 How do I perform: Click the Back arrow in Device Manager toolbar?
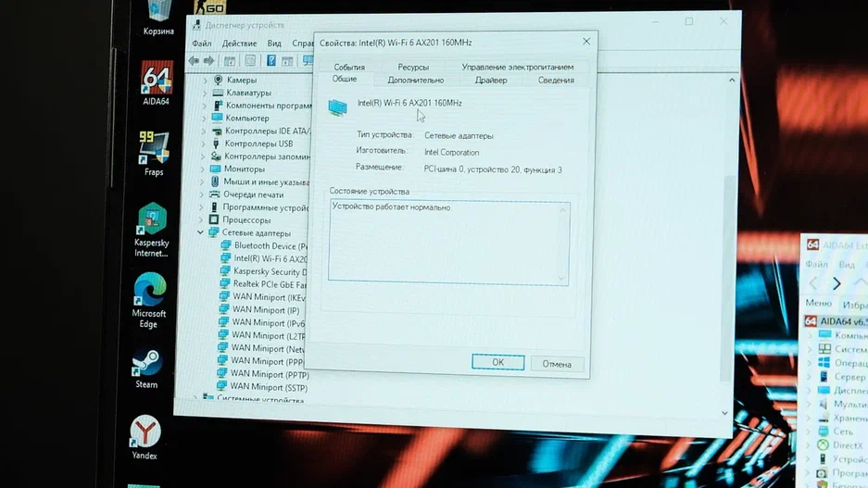point(194,61)
